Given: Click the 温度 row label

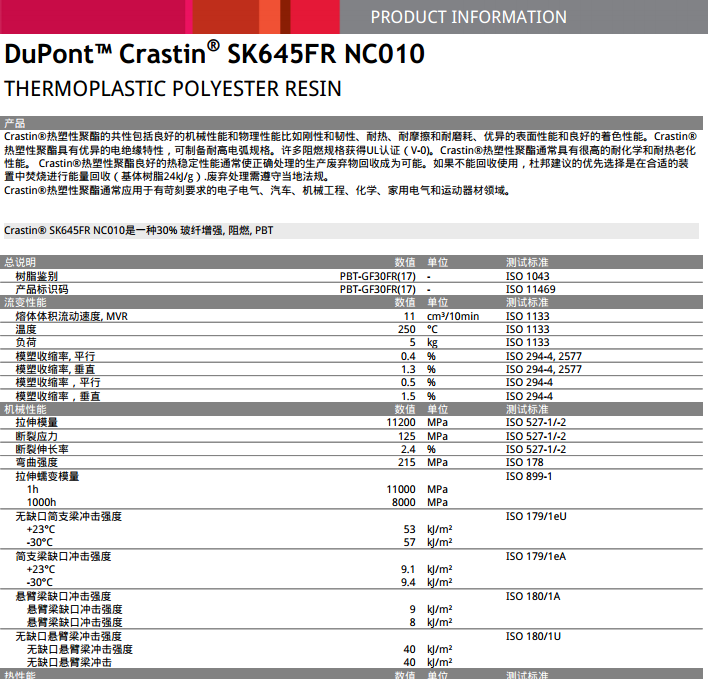Looking at the screenshot, I should point(26,329).
